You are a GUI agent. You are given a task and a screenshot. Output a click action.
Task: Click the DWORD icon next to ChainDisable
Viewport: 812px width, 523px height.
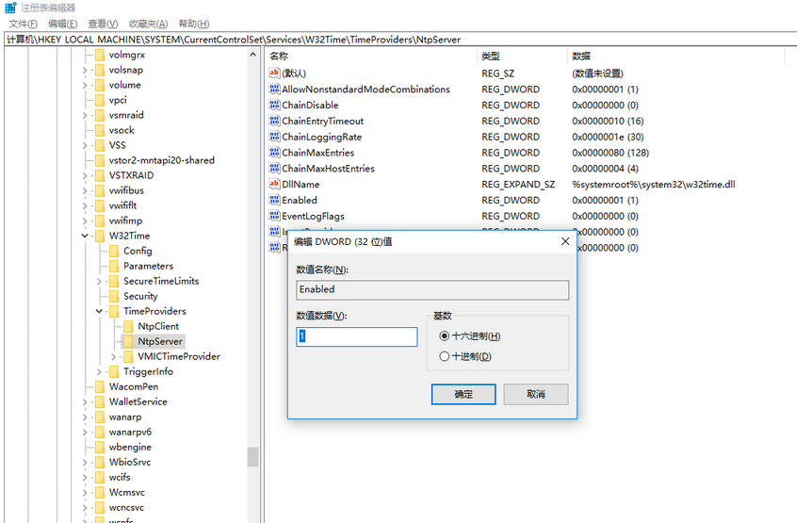[x=274, y=106]
